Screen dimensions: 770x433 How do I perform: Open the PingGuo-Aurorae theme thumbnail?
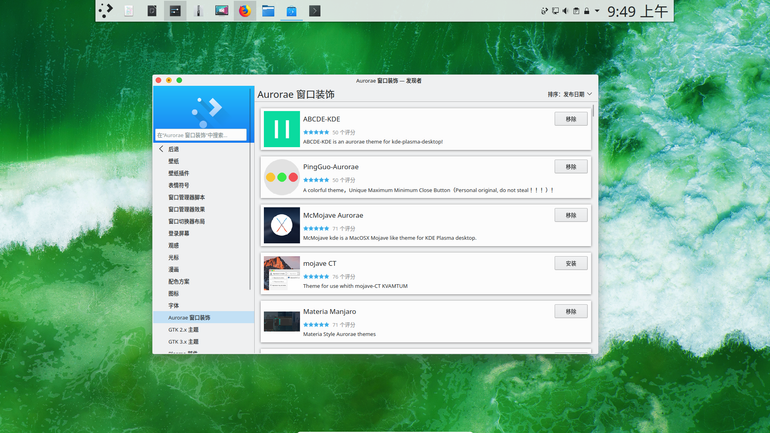[281, 177]
